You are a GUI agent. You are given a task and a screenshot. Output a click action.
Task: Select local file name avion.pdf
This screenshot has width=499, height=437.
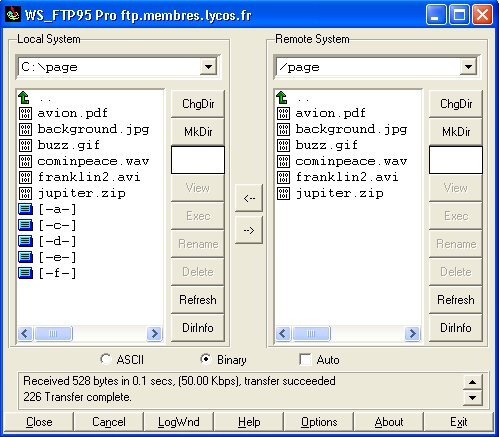72,113
